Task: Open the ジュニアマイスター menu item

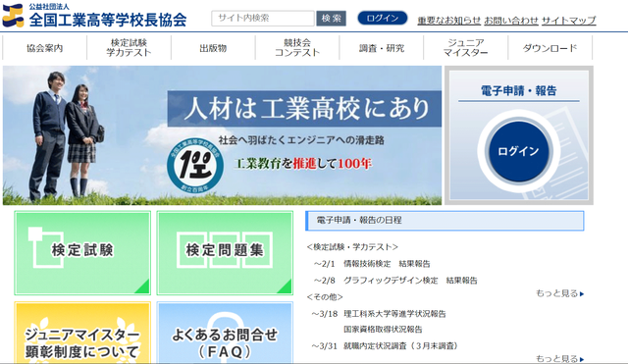Action: click(x=465, y=48)
